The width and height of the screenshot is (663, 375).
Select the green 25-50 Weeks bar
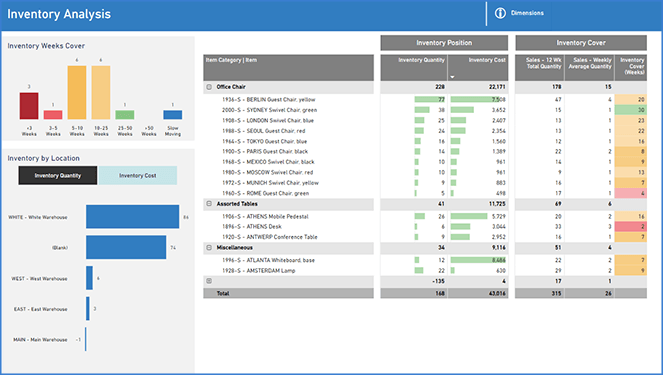[x=125, y=115]
